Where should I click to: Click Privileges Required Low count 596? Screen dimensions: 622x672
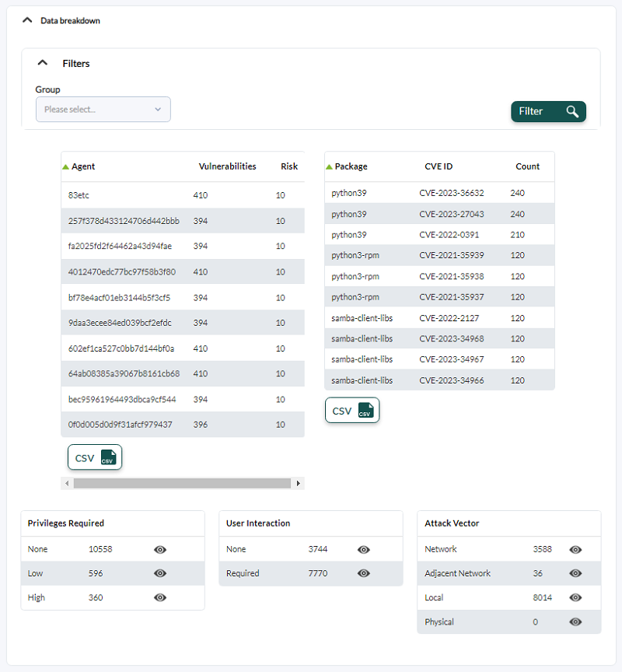[96, 573]
